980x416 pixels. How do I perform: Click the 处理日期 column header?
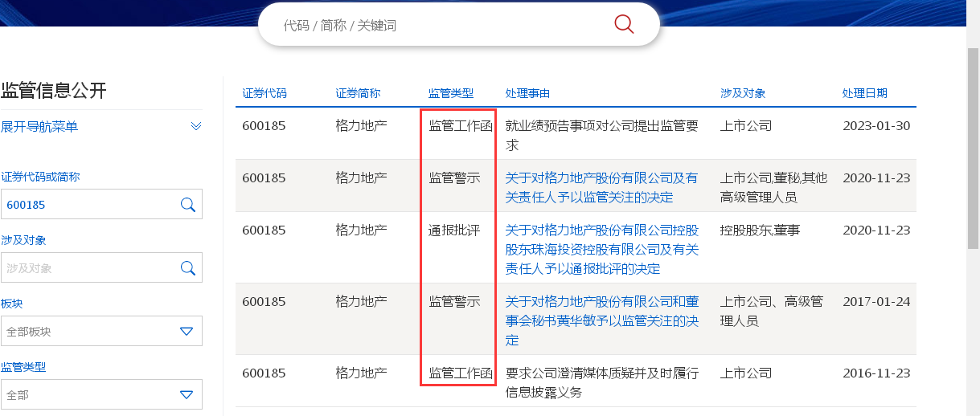[x=865, y=93]
